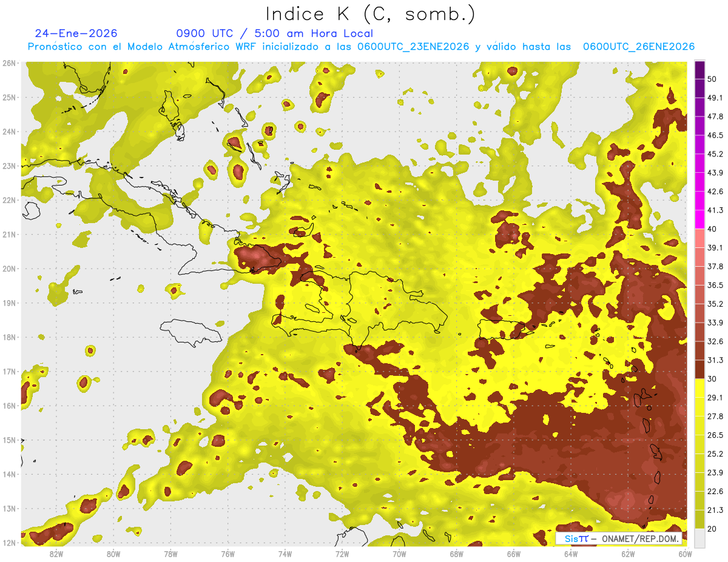This screenshot has width=728, height=562.
Task: Click the colorbar value "30"
Action: coord(713,379)
